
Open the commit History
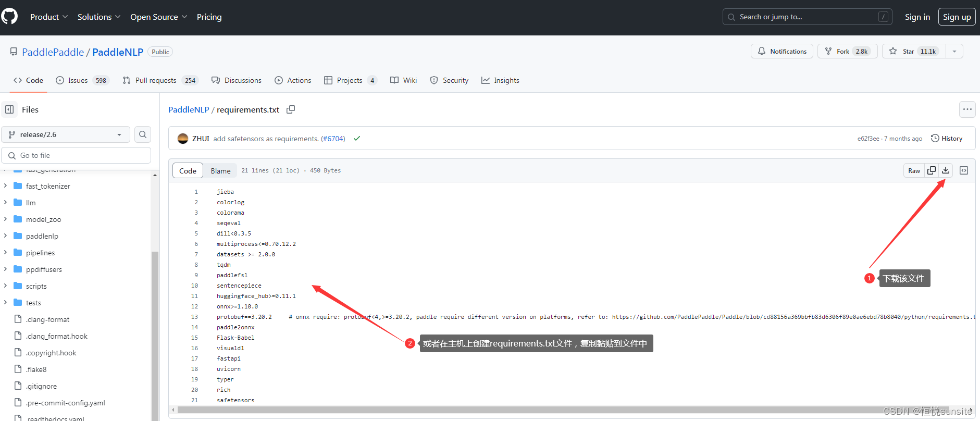[x=947, y=139]
